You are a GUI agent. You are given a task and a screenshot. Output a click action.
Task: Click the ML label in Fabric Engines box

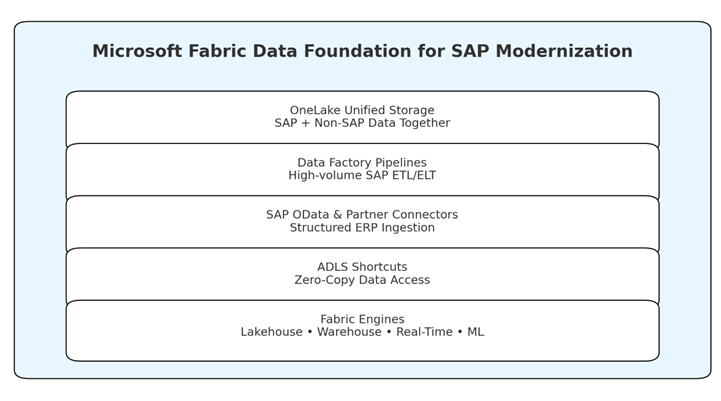click(475, 332)
